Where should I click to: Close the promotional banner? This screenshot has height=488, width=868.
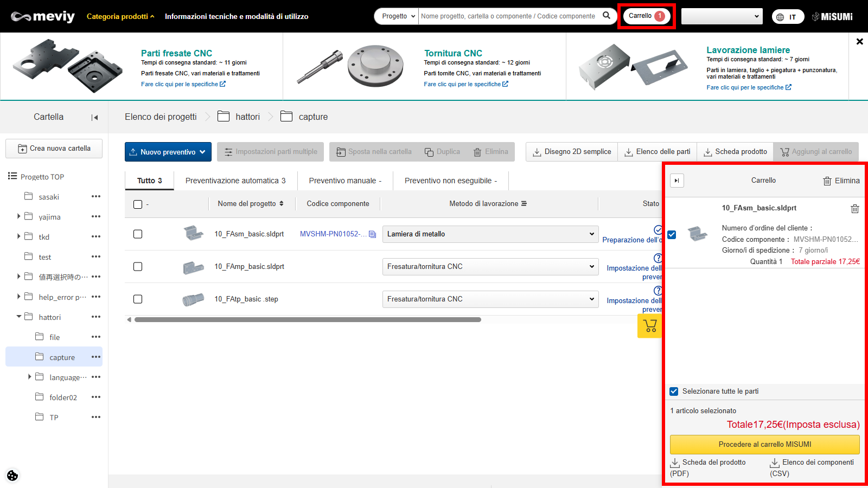point(859,41)
